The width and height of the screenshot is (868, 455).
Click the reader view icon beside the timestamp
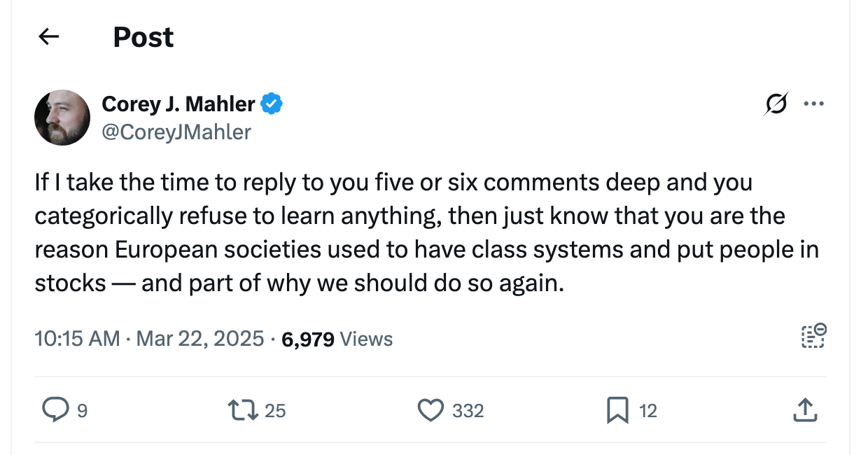(813, 336)
